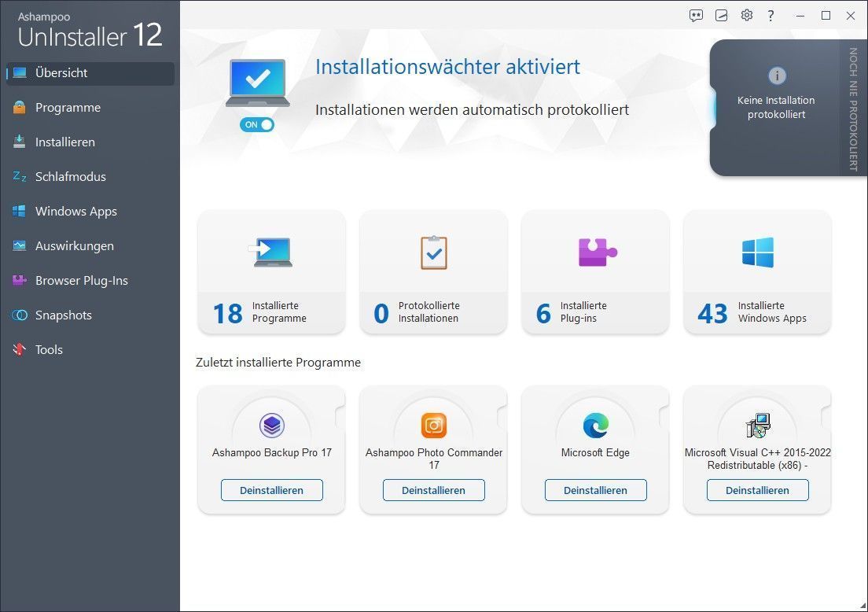Image resolution: width=868 pixels, height=612 pixels.
Task: Open the 18 Installierte Programme tile
Action: (271, 272)
